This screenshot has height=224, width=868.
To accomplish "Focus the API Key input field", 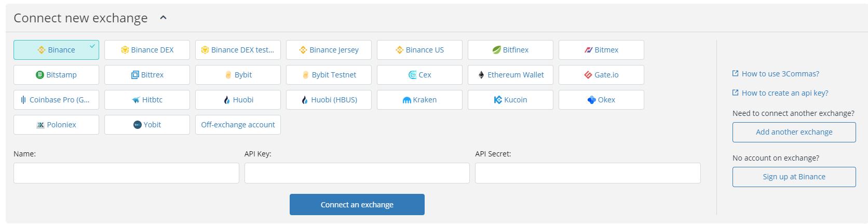I will pyautogui.click(x=357, y=173).
